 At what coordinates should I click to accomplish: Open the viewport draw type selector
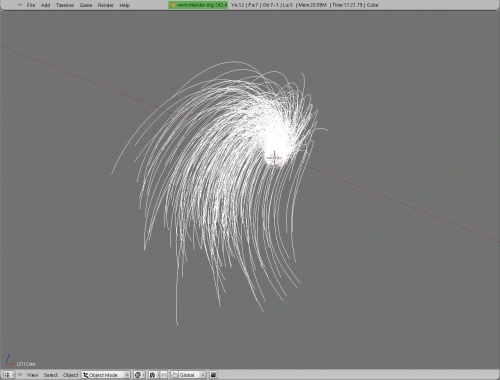139,375
